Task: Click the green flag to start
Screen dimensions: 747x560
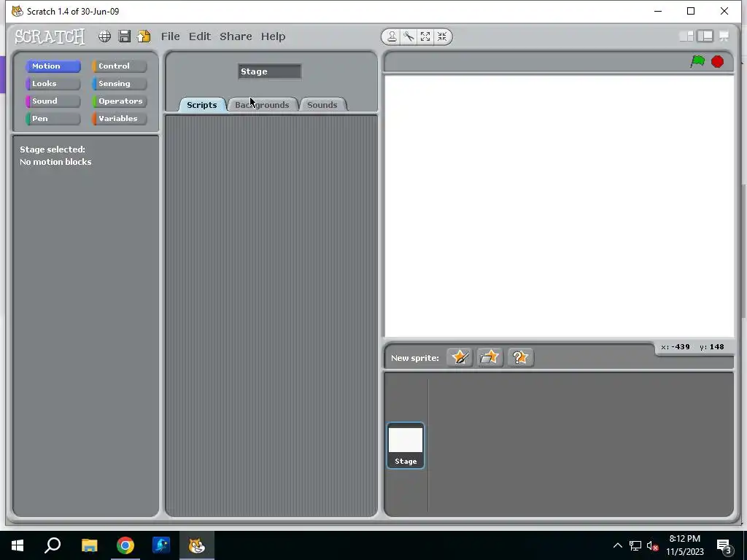Action: 697,61
